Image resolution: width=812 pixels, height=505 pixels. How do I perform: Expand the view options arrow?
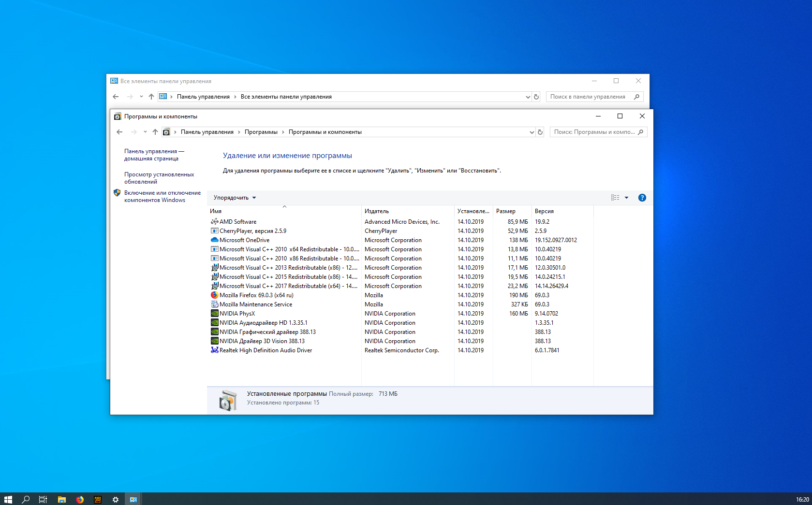tap(626, 198)
